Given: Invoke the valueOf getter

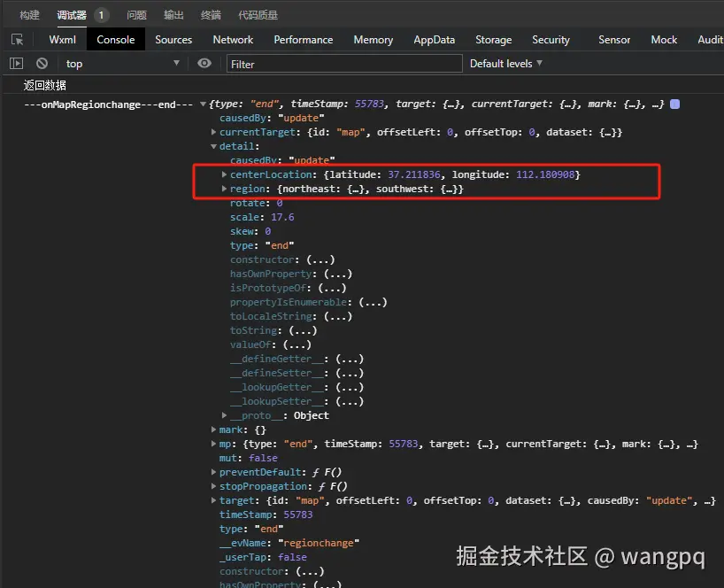Looking at the screenshot, I should click(297, 344).
